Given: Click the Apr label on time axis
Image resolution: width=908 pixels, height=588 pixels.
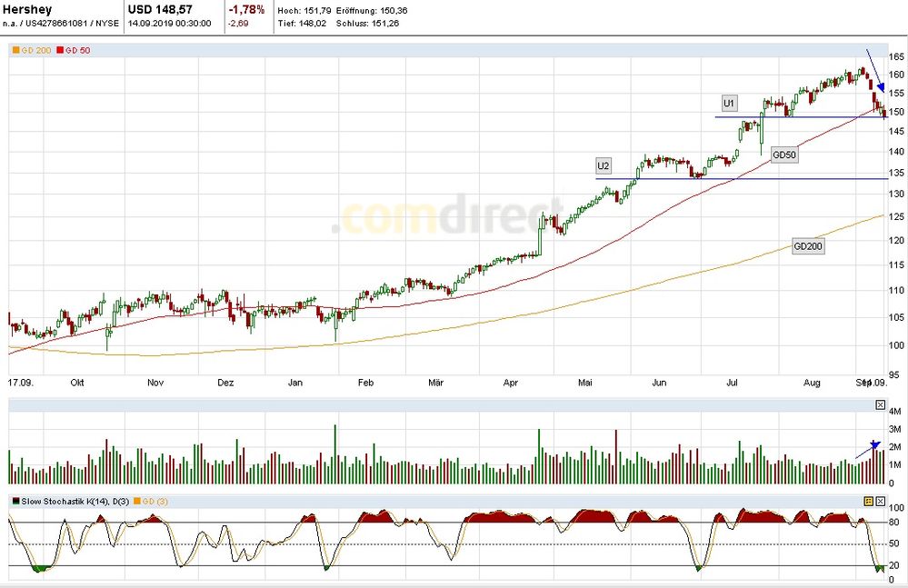Looking at the screenshot, I should click(x=510, y=383).
